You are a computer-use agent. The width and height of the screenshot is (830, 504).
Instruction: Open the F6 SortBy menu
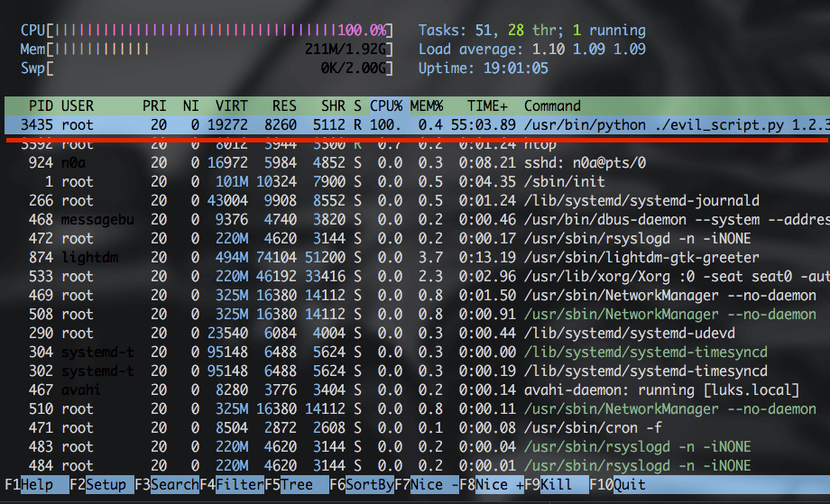point(362,484)
